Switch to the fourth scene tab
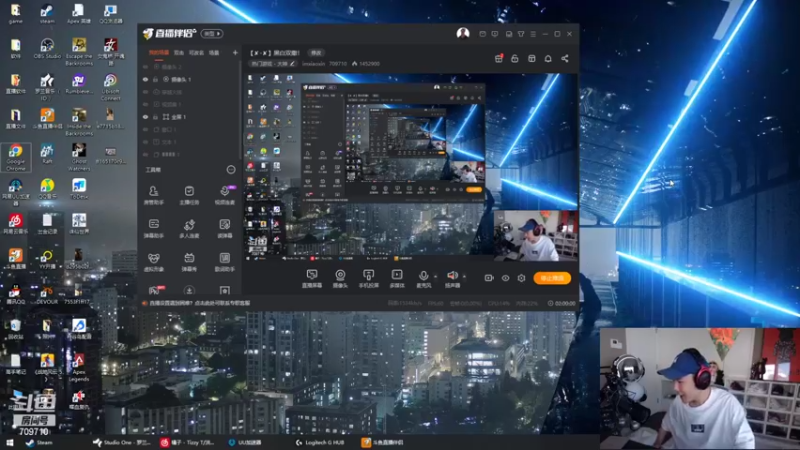Image resolution: width=800 pixels, height=450 pixels. [214, 53]
